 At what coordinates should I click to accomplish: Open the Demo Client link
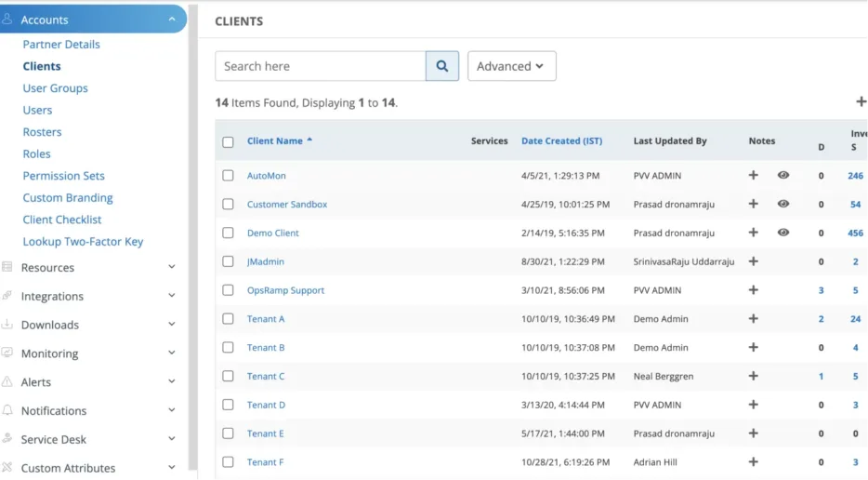point(273,233)
